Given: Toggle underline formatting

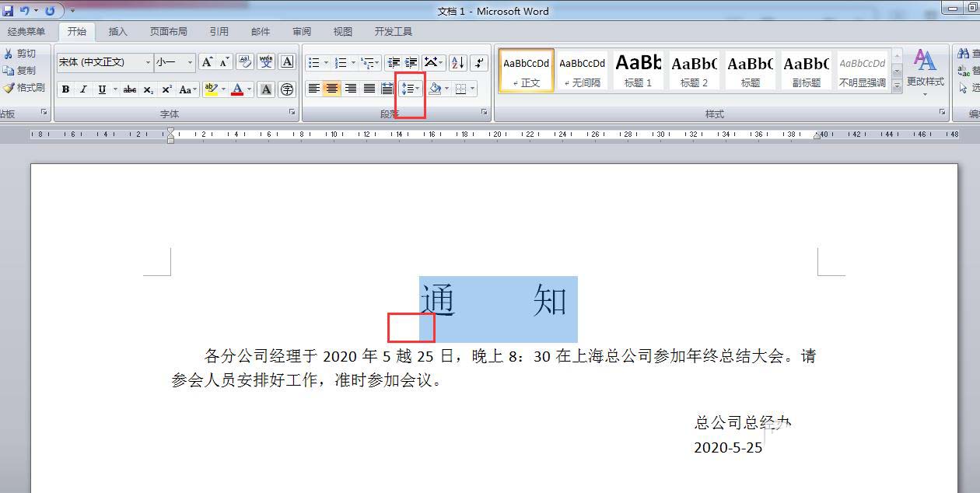Looking at the screenshot, I should (x=102, y=89).
